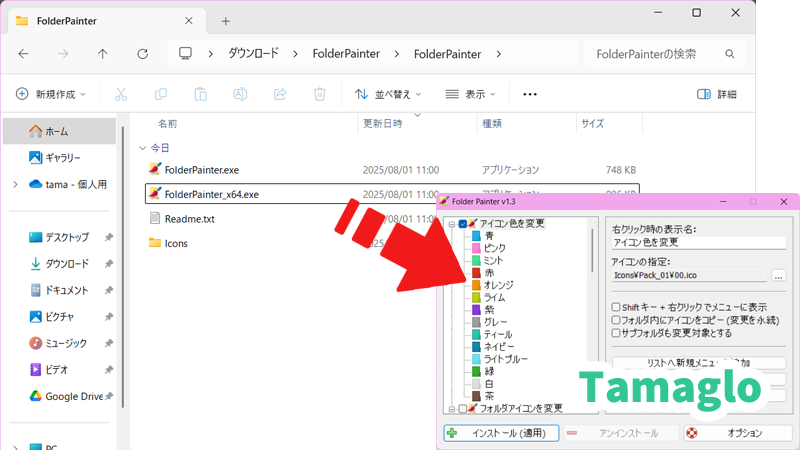Viewport: 800px width, 450px height.
Task: Open a new Explorer tab with plus
Action: click(x=226, y=21)
